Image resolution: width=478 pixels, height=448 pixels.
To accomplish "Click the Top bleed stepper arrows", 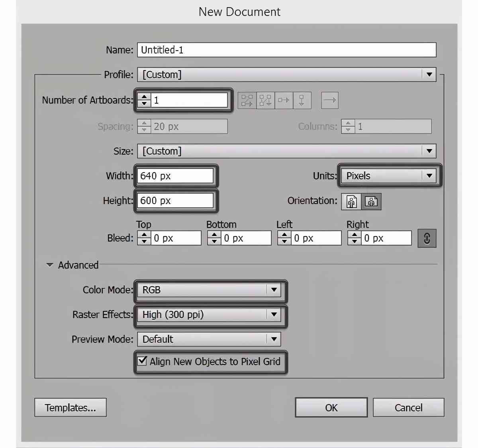I will click(x=144, y=238).
